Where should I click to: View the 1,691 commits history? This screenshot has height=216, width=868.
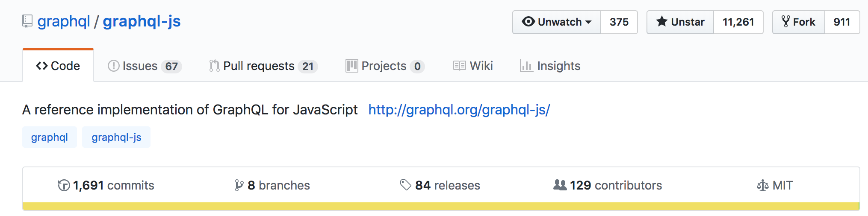[x=106, y=185]
